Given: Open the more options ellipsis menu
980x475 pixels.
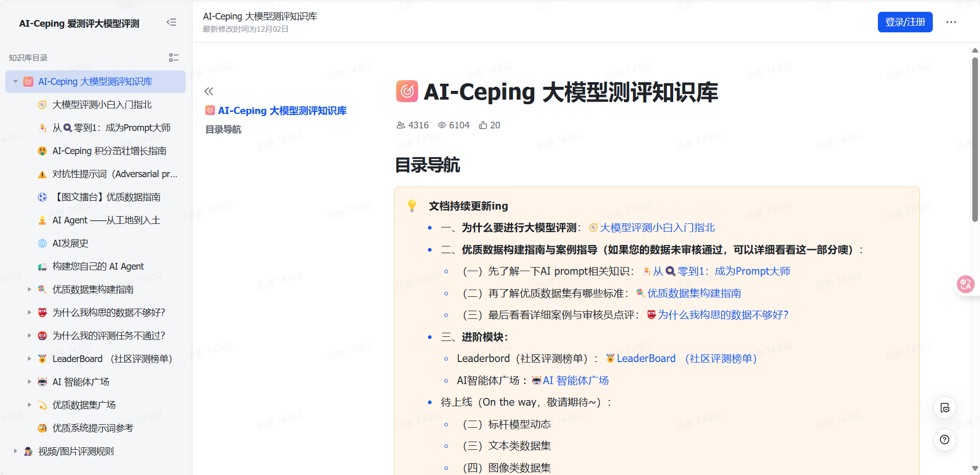Looking at the screenshot, I should [951, 22].
